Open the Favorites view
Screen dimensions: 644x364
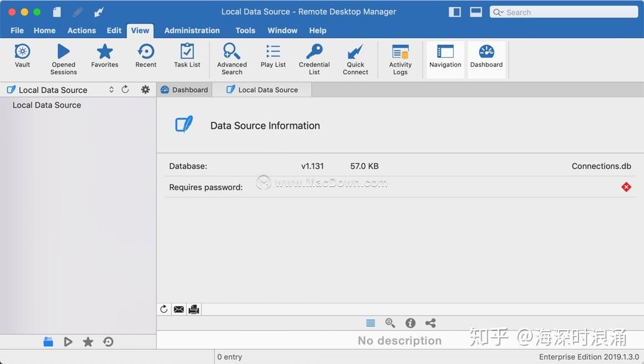[x=104, y=56]
